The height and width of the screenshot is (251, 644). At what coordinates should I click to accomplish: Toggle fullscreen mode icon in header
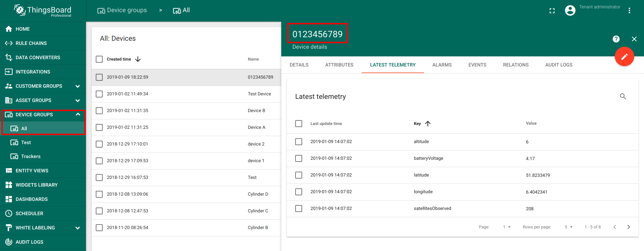click(x=552, y=11)
